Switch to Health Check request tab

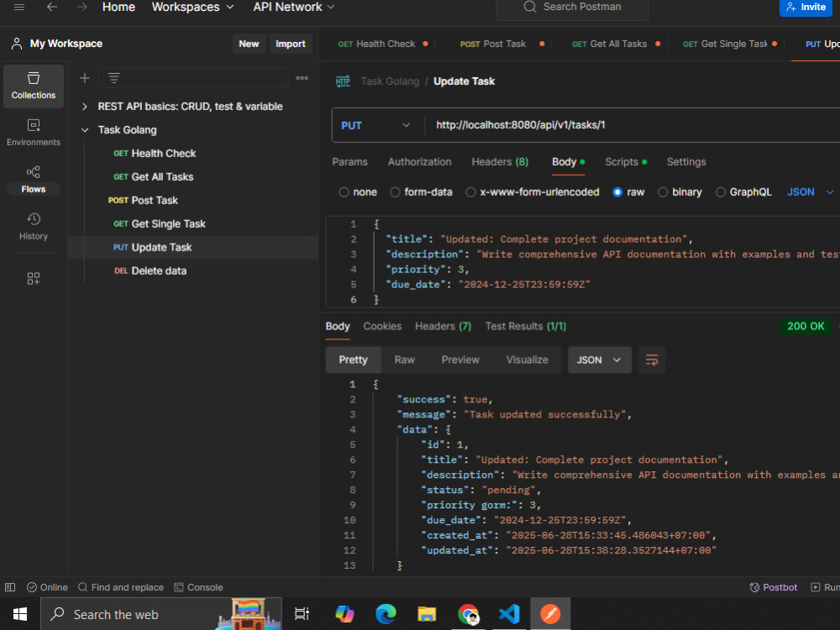tap(382, 44)
